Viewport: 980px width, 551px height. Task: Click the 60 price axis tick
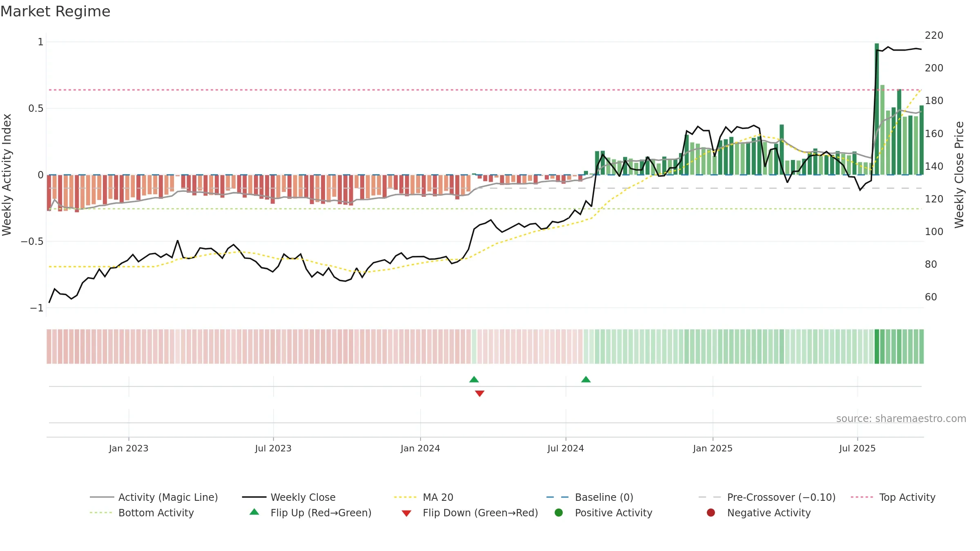[x=931, y=297]
